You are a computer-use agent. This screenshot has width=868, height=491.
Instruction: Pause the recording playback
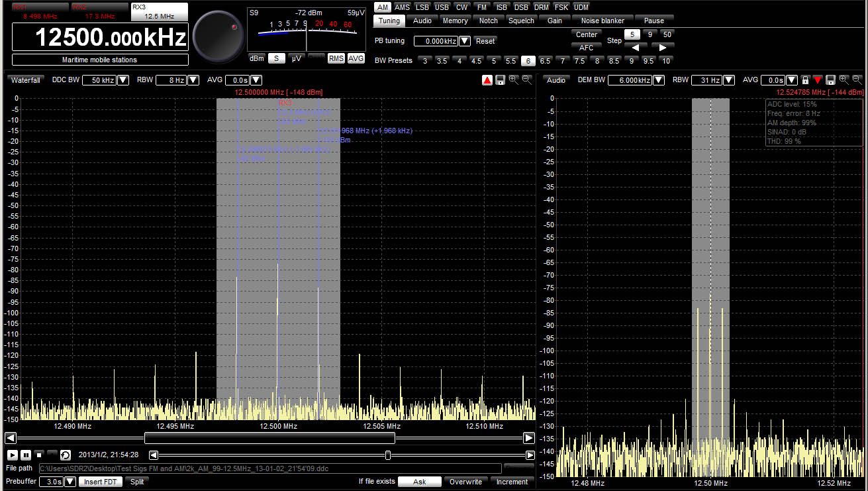pos(26,455)
